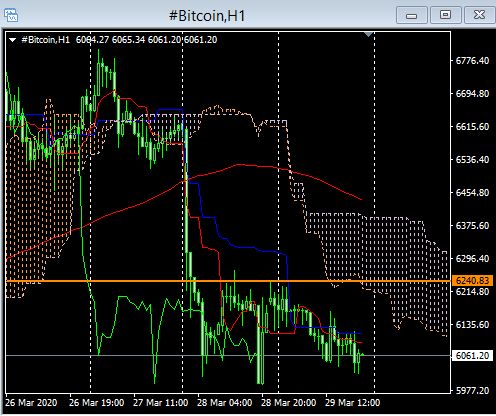Select the orange horizontal line at 6240.83
Image resolution: width=496 pixels, height=416 pixels.
[228, 281]
